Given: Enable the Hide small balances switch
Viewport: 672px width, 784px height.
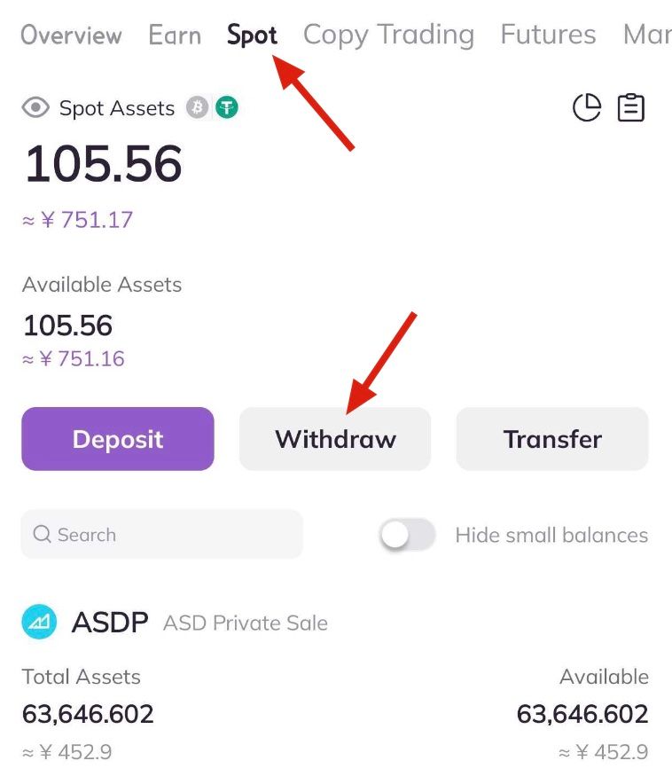Looking at the screenshot, I should point(408,535).
